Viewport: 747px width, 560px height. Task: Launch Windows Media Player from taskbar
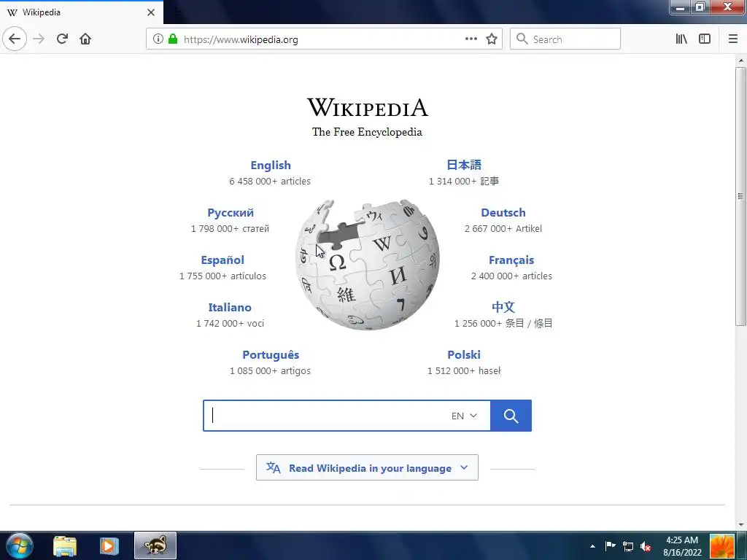[x=109, y=546]
